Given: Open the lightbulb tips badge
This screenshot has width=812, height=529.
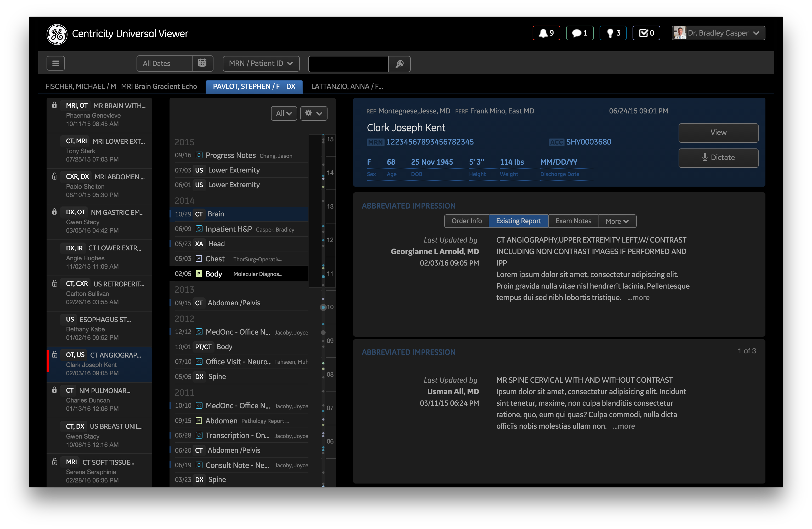Looking at the screenshot, I should [x=613, y=33].
